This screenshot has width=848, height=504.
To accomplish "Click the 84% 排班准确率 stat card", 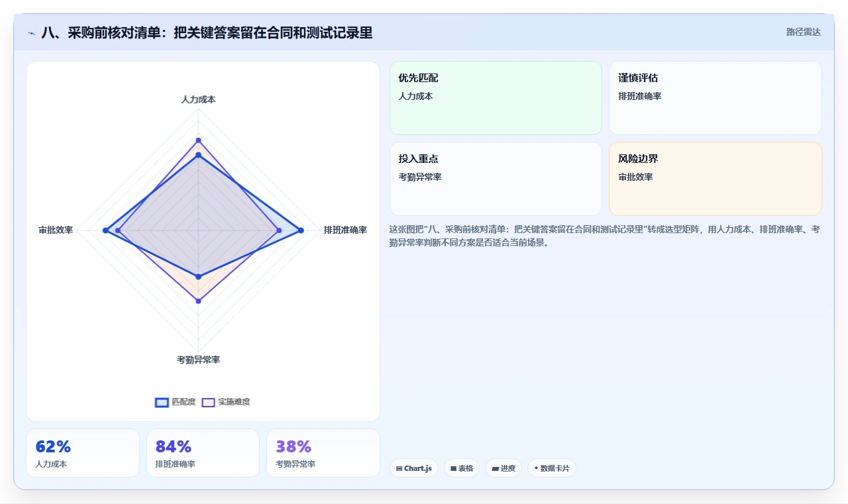I will pos(203,453).
